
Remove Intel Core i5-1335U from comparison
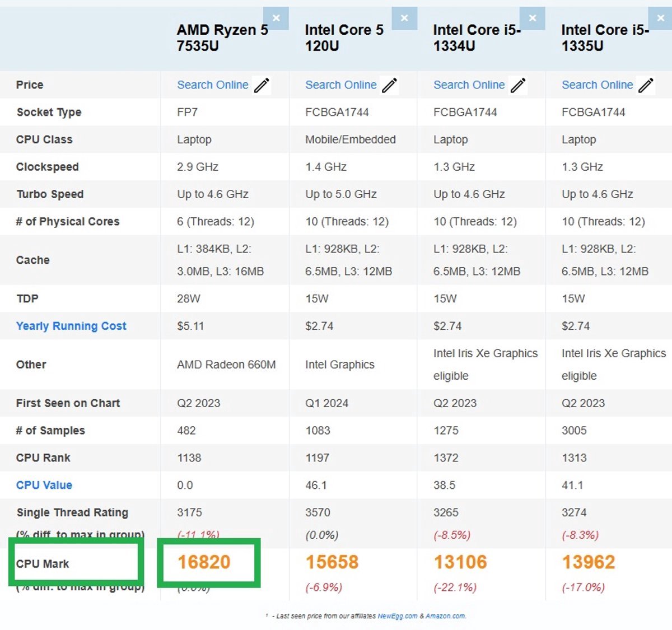[x=660, y=18]
